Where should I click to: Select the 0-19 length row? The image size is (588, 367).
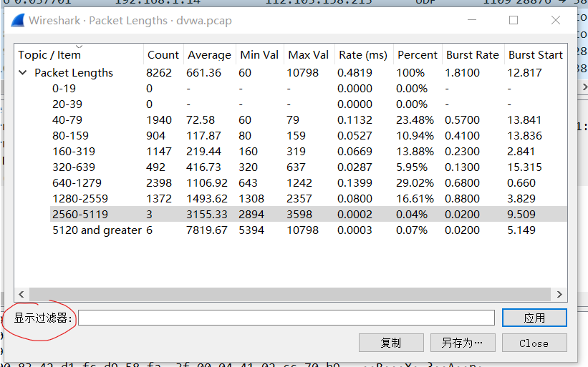pyautogui.click(x=308, y=89)
